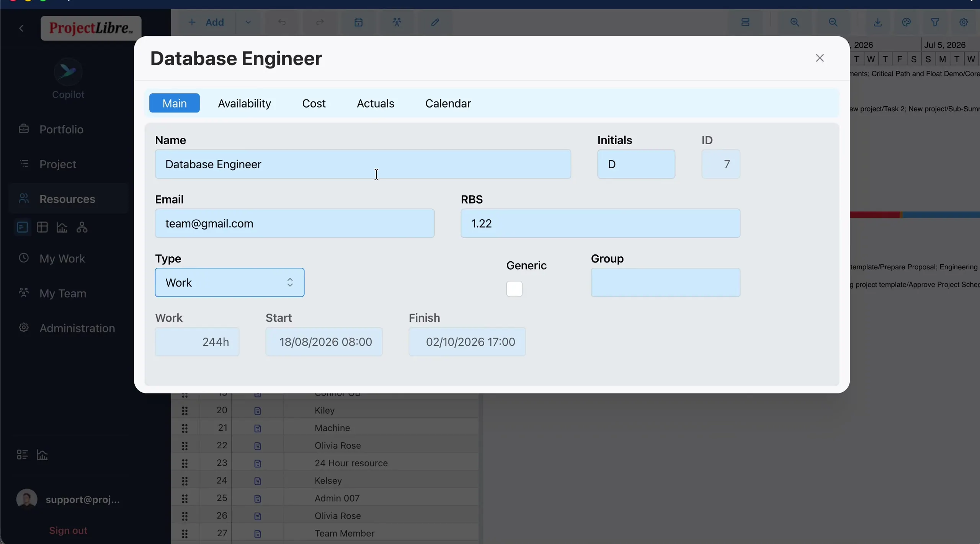Open the Copilot hummingbird icon
Screen dimensions: 980x544
pos(68,72)
